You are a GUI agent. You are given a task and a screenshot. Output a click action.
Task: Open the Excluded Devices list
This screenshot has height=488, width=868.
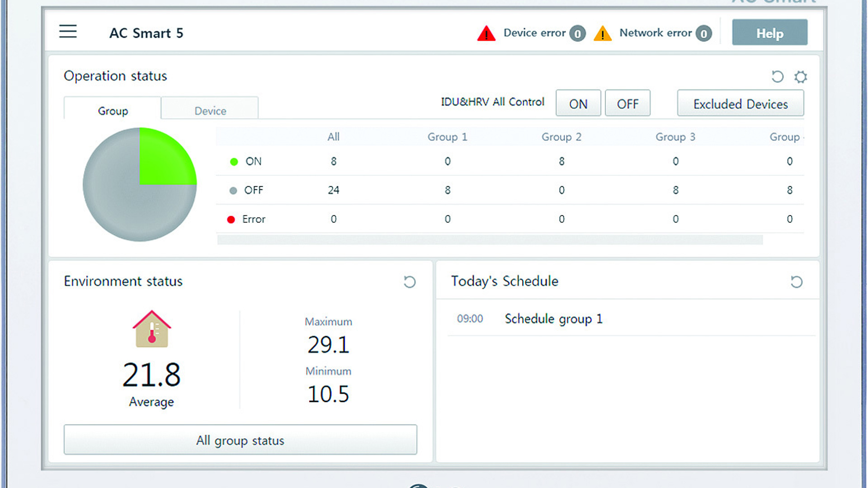point(740,103)
